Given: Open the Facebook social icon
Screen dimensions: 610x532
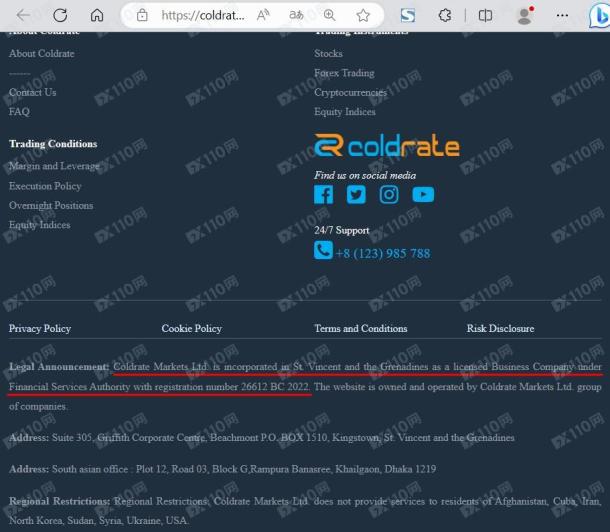Looking at the screenshot, I should pyautogui.click(x=324, y=194).
